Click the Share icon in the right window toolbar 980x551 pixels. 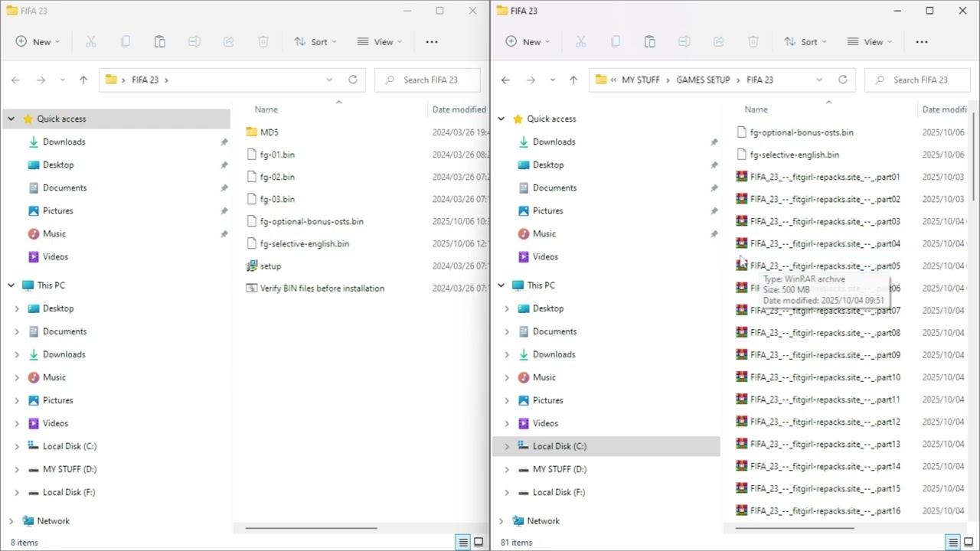tap(719, 42)
